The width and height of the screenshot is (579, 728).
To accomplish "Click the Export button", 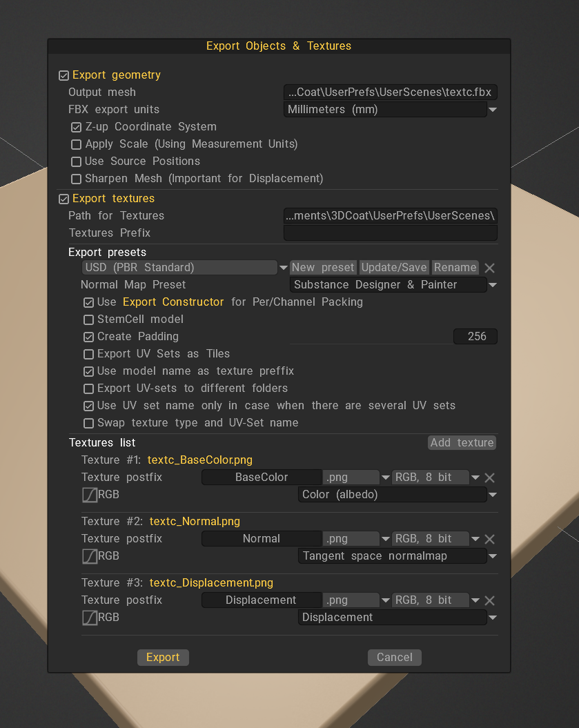I will 163,658.
